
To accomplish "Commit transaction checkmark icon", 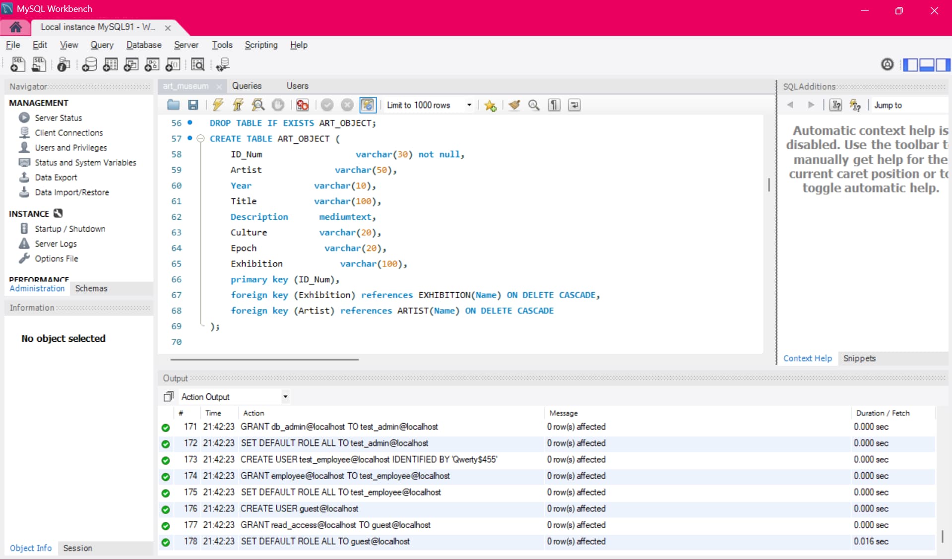I will coord(327,105).
